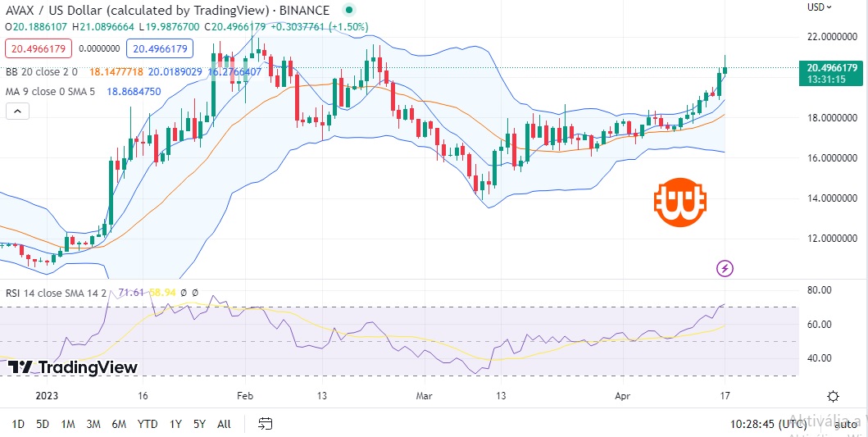The height and width of the screenshot is (437, 868).
Task: Click the 2023 label on time axis
Action: (x=47, y=396)
